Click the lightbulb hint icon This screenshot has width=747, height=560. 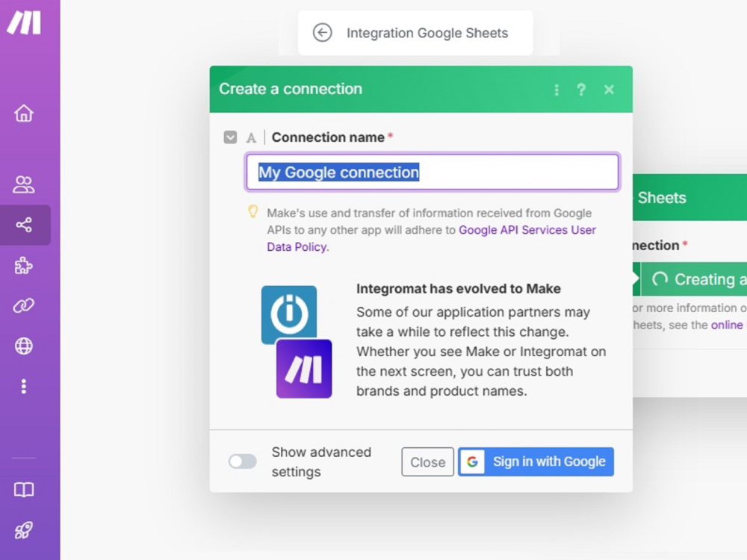(x=253, y=211)
